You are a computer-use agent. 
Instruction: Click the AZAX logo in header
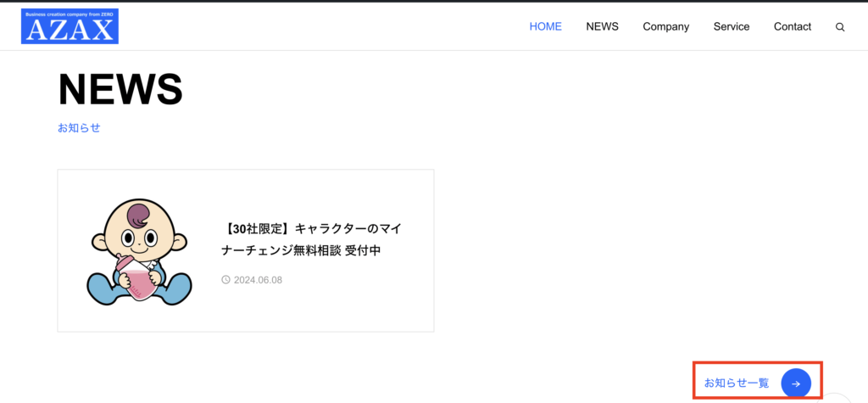pyautogui.click(x=70, y=26)
